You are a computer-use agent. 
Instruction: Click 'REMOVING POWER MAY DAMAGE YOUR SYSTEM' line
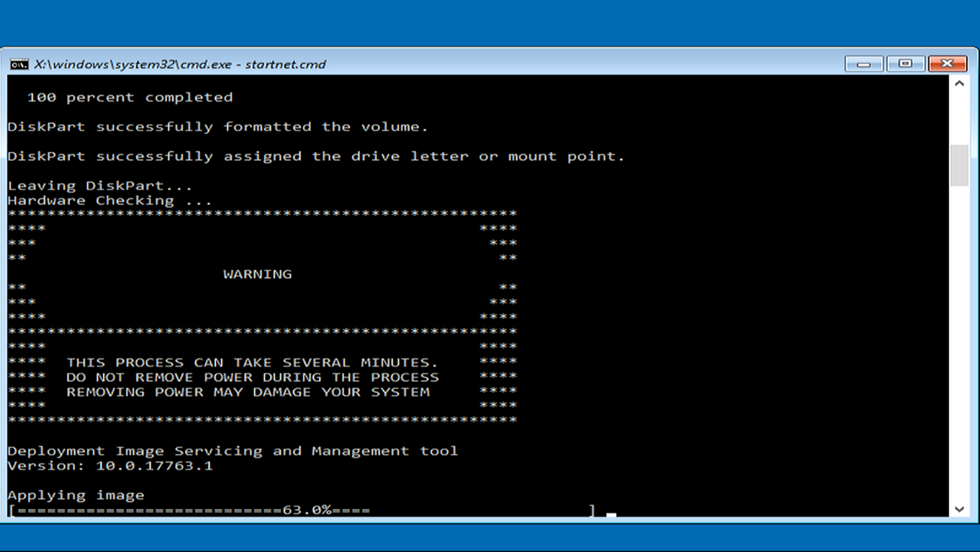click(x=247, y=392)
